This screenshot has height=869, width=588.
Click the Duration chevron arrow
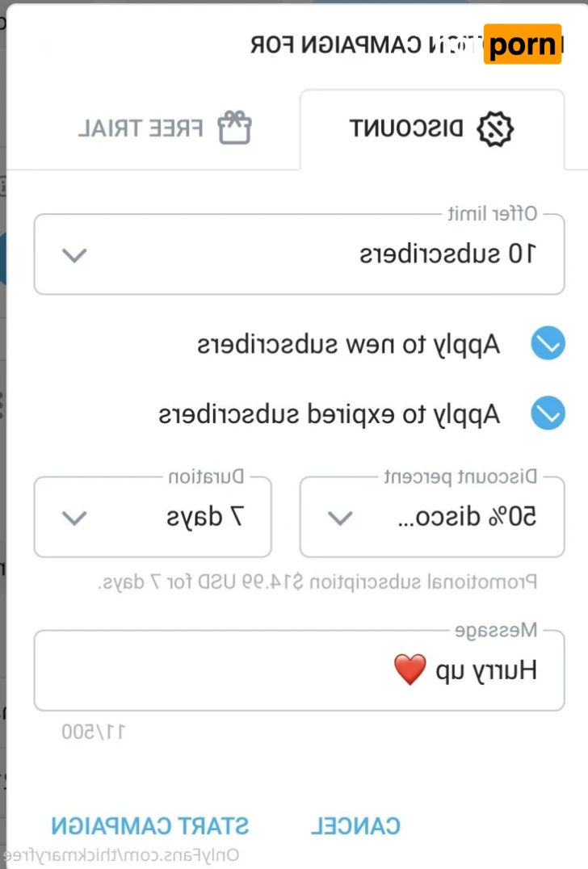74,518
